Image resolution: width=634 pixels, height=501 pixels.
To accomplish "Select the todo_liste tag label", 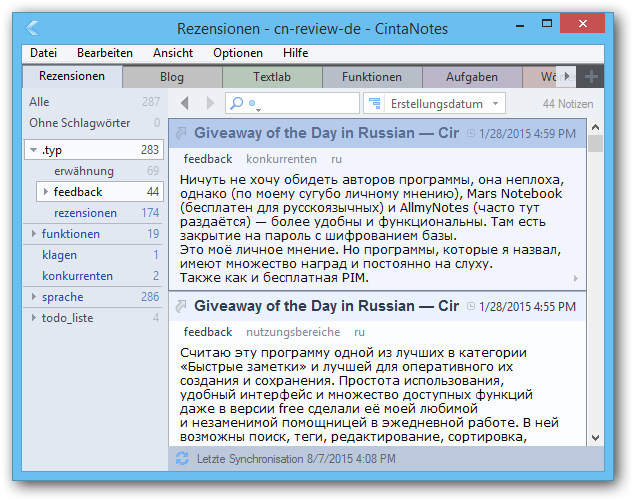I will (x=68, y=318).
